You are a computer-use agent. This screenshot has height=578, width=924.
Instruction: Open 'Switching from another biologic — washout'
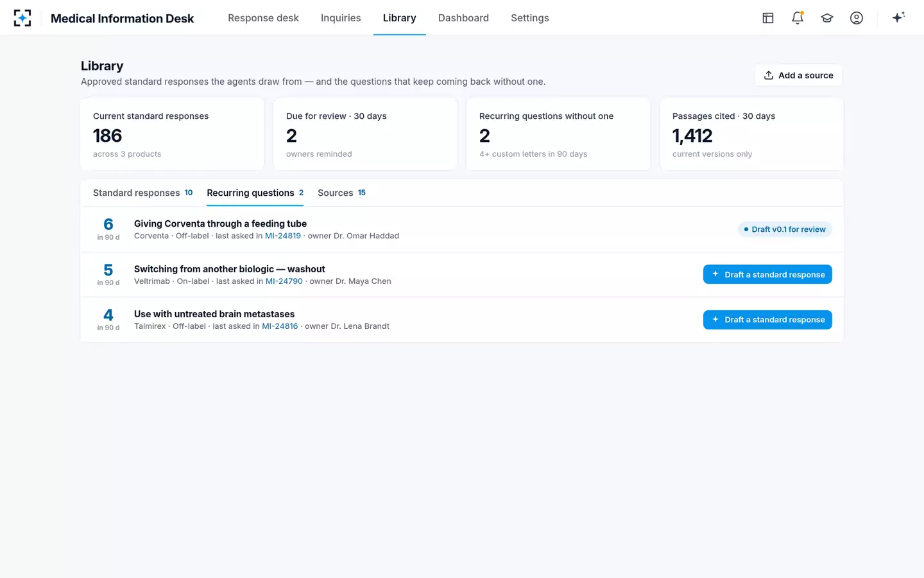(229, 269)
